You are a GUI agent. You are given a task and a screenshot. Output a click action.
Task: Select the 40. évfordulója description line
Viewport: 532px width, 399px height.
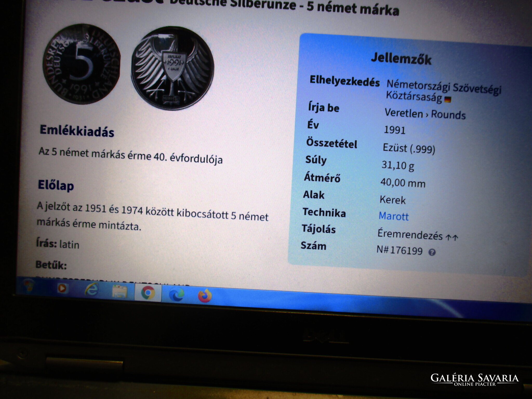[x=131, y=155]
